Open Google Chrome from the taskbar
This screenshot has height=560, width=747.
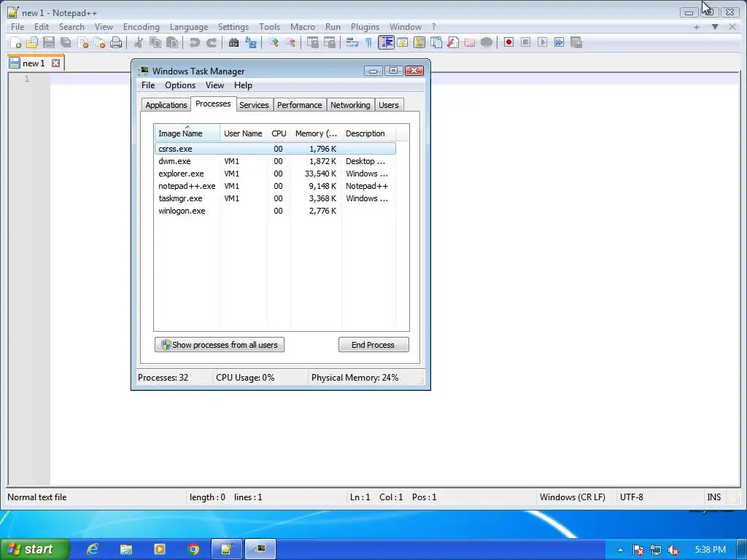(x=193, y=550)
